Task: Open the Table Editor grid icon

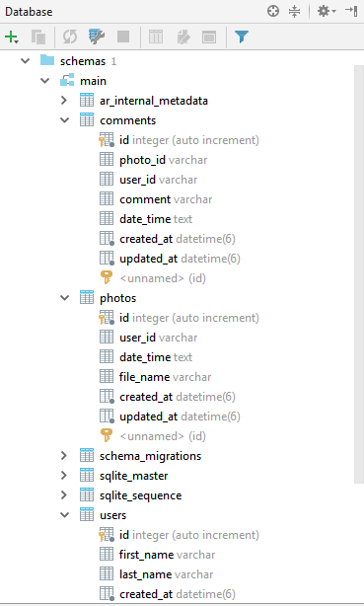Action: [x=156, y=38]
